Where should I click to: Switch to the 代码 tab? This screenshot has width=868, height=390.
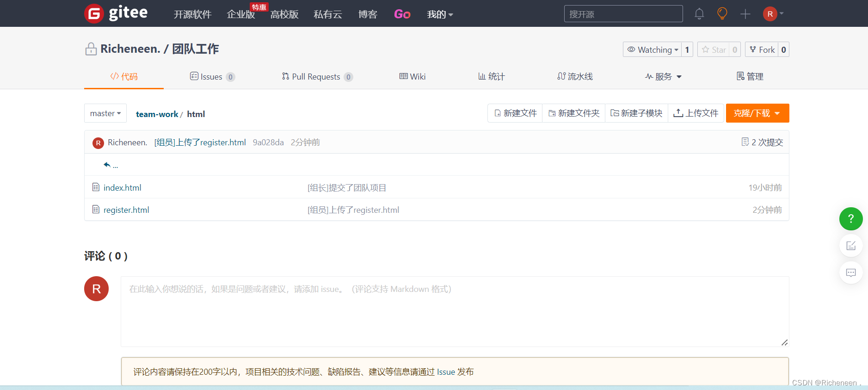124,76
